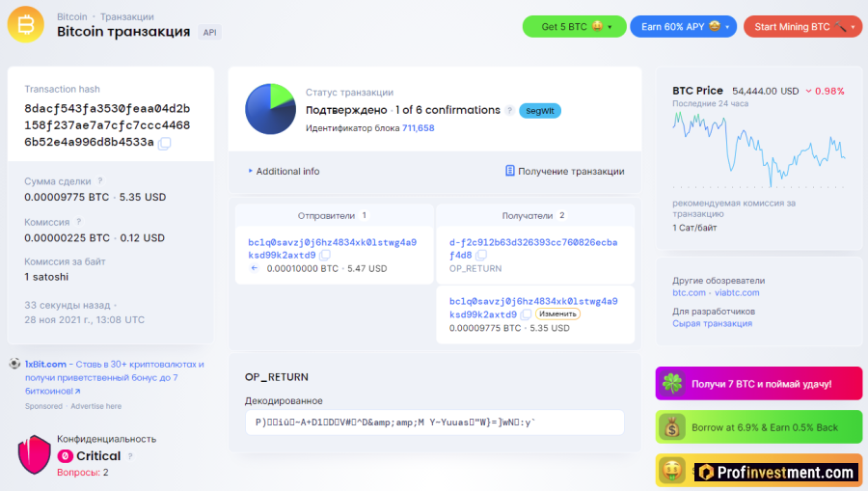Click Advertise here link
The height and width of the screenshot is (491, 868).
click(95, 406)
